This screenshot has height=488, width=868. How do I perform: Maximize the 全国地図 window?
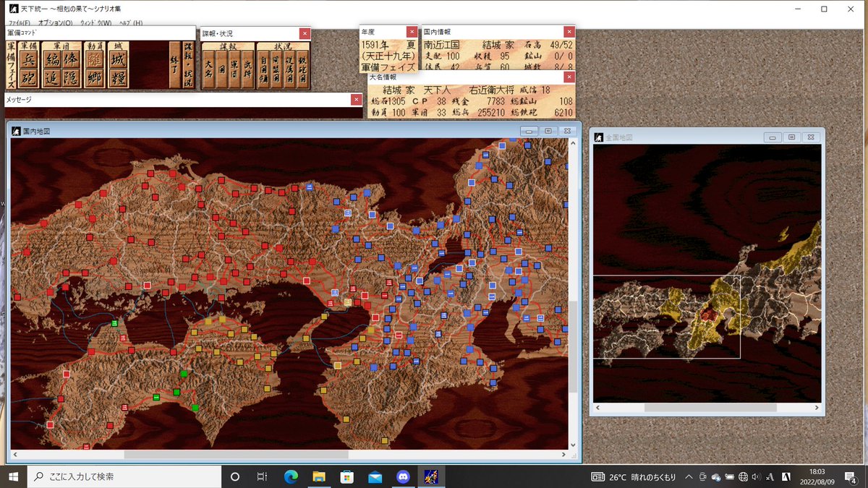792,137
